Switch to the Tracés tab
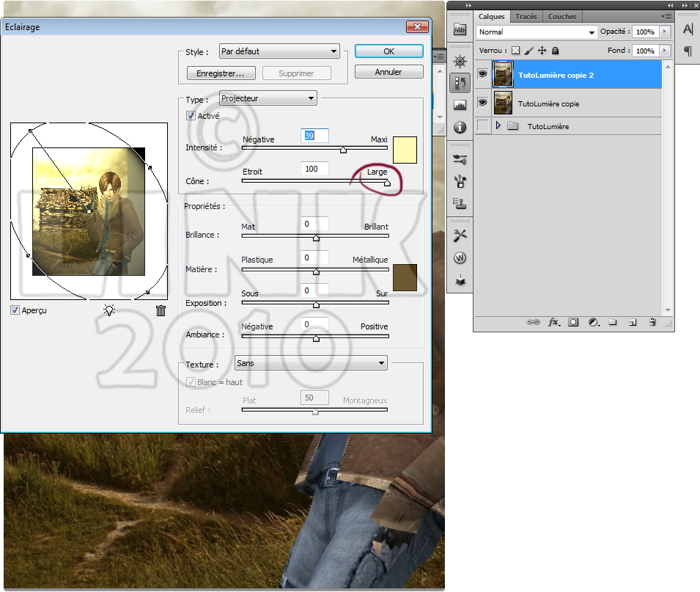Viewport: 700px width, 592px height. pyautogui.click(x=526, y=16)
